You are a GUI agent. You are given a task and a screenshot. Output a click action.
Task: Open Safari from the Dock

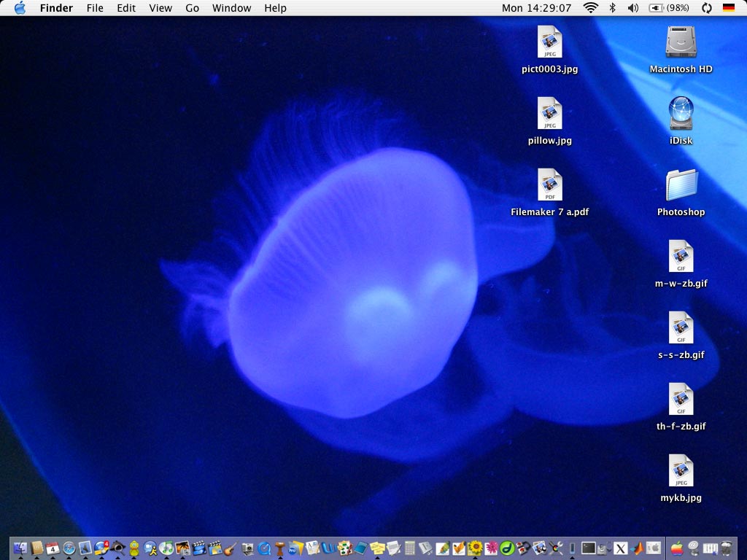click(x=69, y=548)
